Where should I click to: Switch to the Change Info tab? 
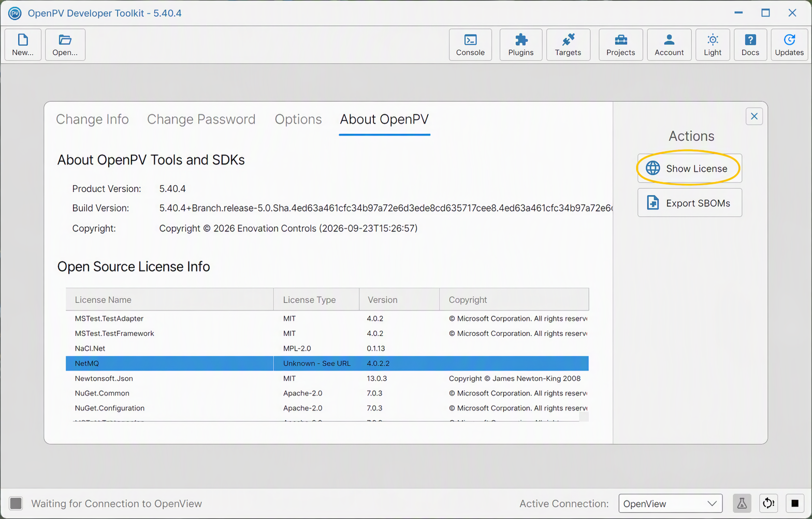(92, 120)
